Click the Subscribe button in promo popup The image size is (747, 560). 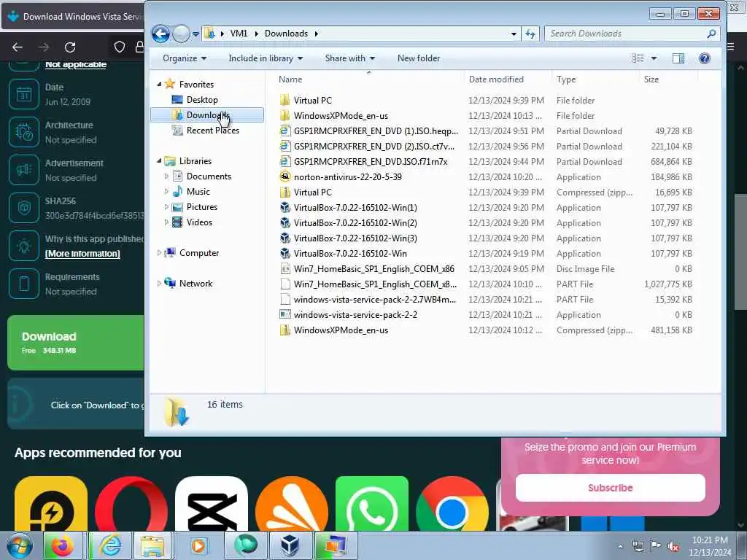(x=611, y=488)
